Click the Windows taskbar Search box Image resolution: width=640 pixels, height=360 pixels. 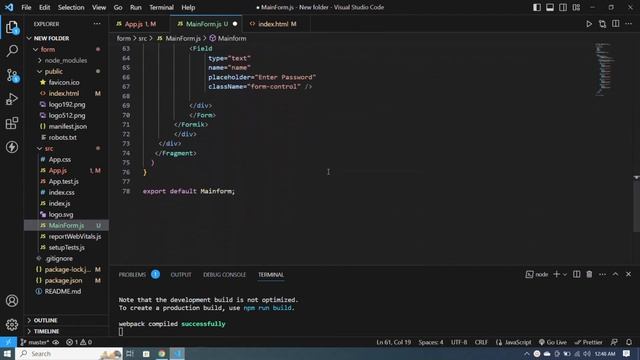(69, 353)
